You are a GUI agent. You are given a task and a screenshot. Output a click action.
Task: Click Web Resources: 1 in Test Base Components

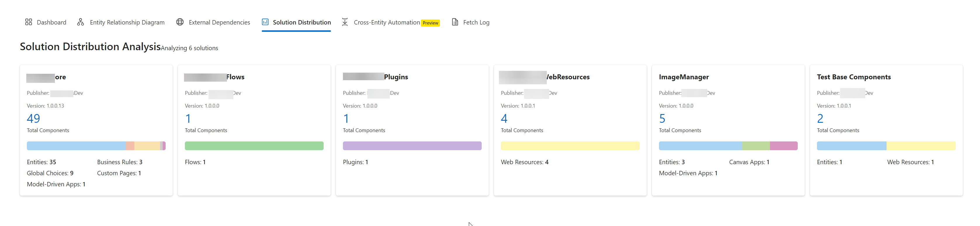910,162
